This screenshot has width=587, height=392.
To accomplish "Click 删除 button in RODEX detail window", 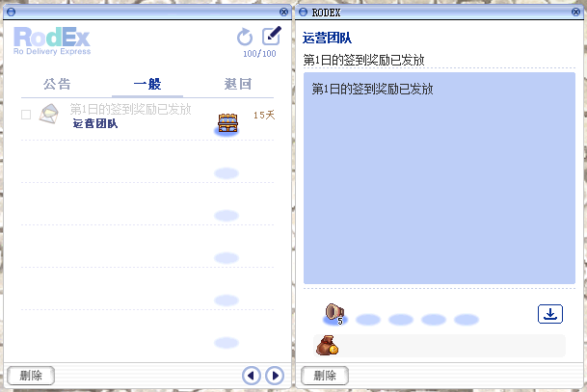I will pyautogui.click(x=325, y=376).
